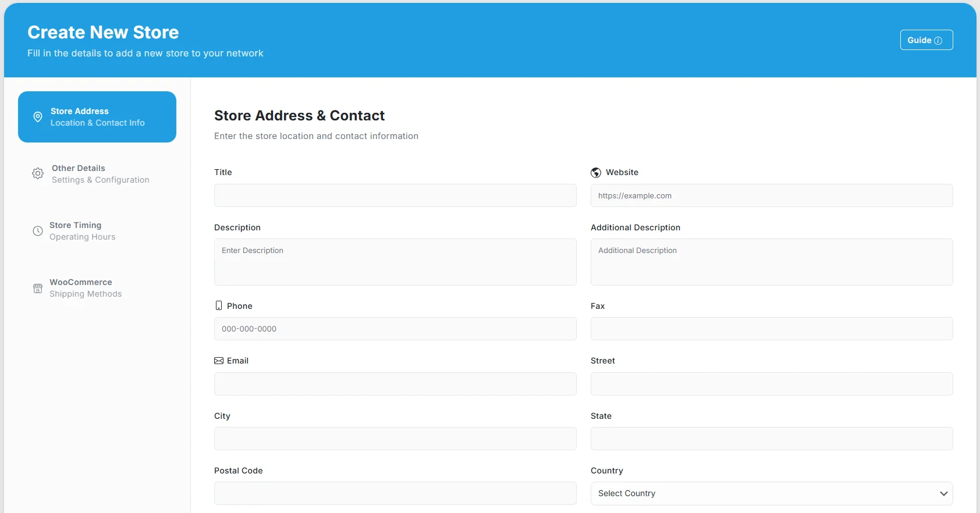
Task: Click the globe icon next to Website
Action: click(x=596, y=173)
